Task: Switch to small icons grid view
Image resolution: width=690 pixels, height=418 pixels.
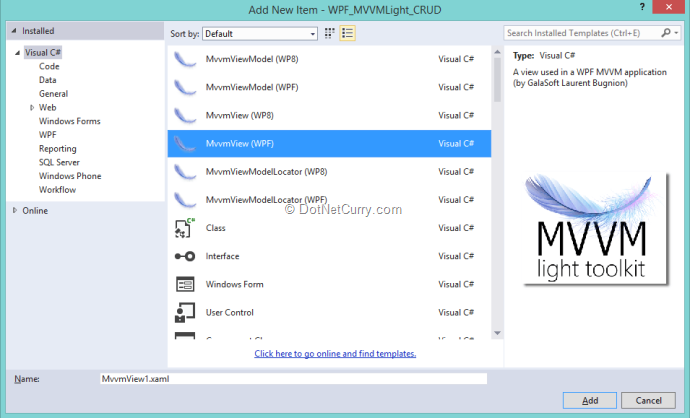Action: pos(329,33)
